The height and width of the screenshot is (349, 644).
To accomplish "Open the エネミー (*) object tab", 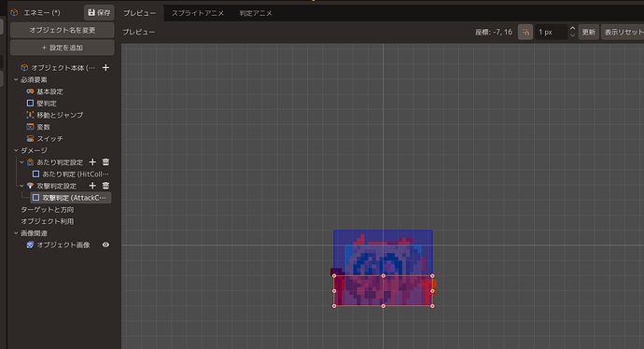I will click(41, 13).
